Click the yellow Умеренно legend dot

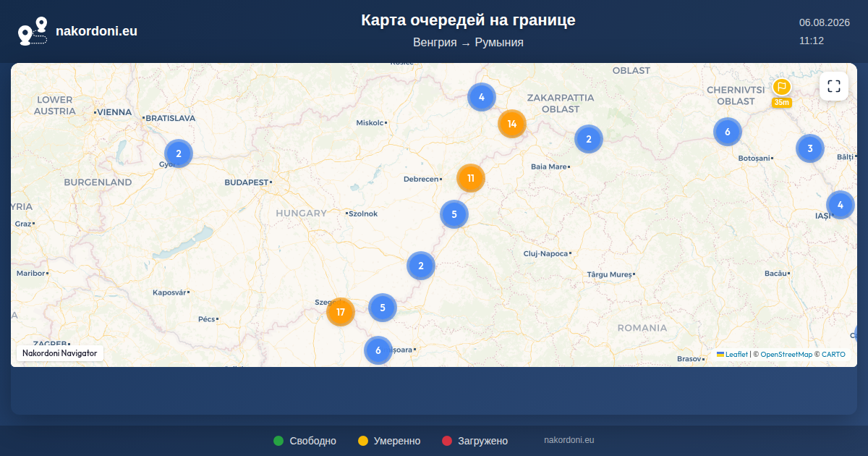point(363,441)
